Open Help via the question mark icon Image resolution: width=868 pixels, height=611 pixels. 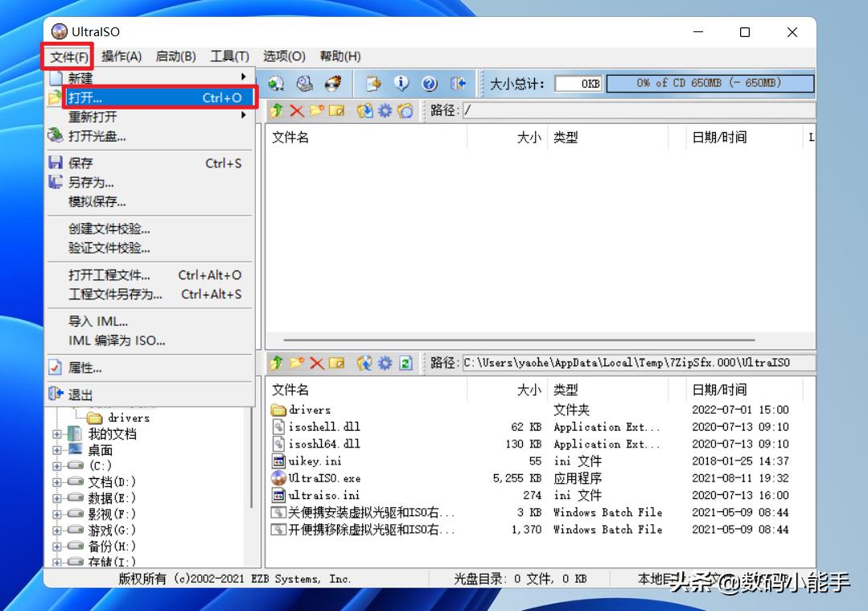(x=430, y=84)
